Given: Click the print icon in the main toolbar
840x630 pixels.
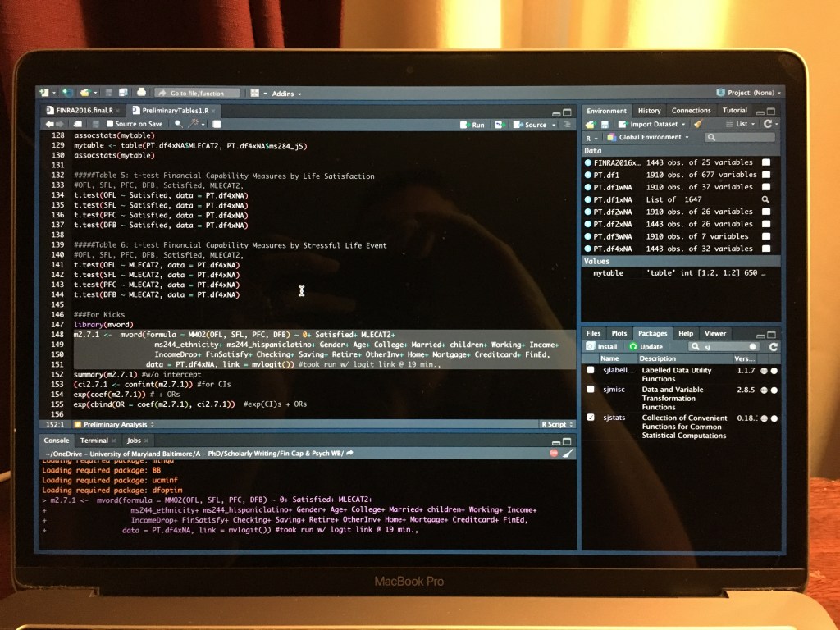Looking at the screenshot, I should 141,93.
